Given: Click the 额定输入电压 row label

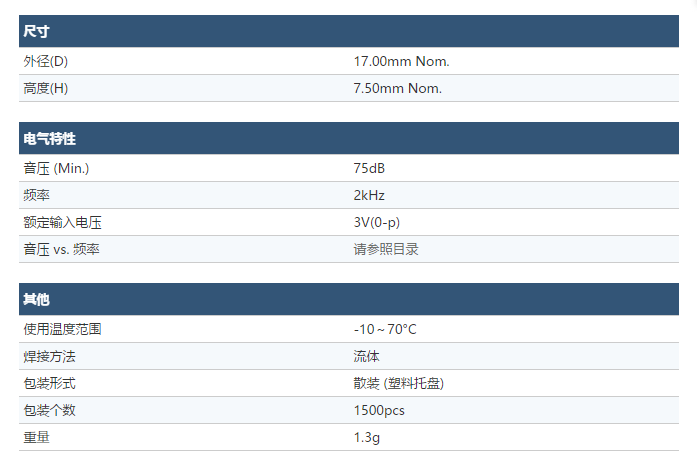Looking at the screenshot, I should [x=62, y=222].
